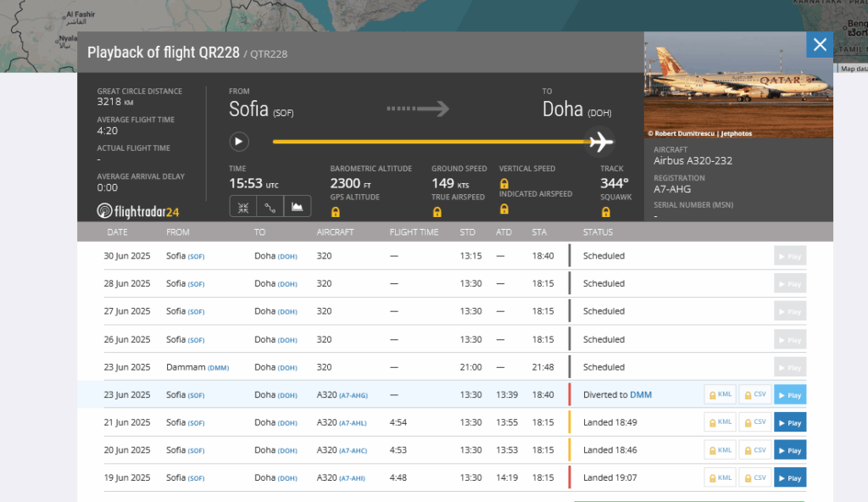Open the Flightradar24 logo
The height and width of the screenshot is (502, 868).
(138, 211)
